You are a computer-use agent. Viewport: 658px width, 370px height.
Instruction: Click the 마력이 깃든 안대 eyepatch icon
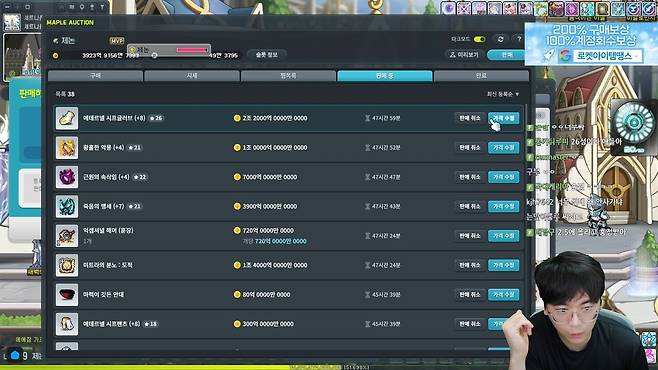pos(67,294)
